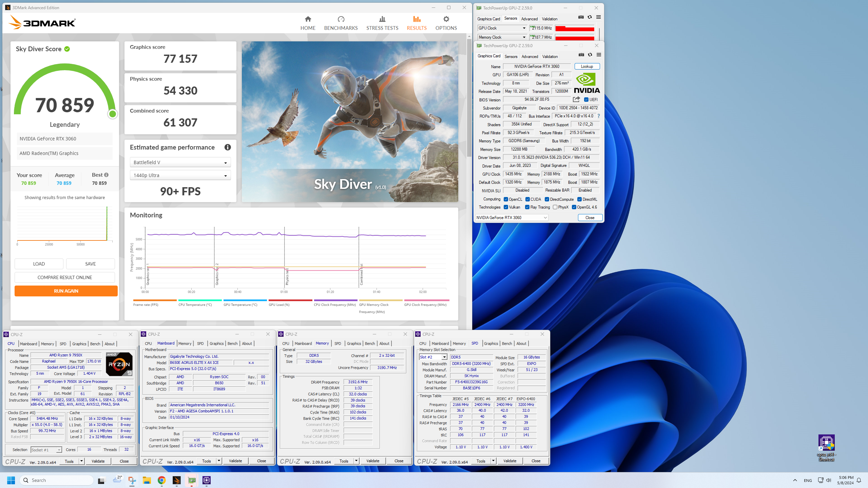Refresh the front GPU-Z window

590,55
